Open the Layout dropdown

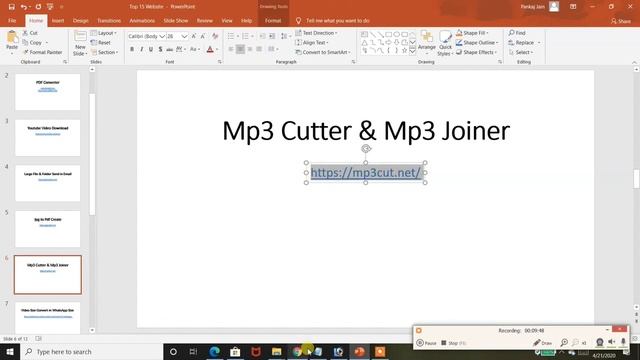104,33
